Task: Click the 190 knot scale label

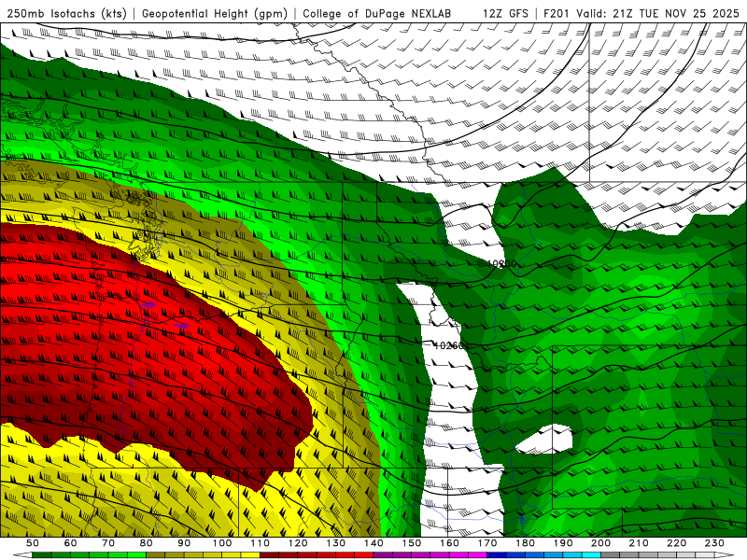Action: pos(563,543)
